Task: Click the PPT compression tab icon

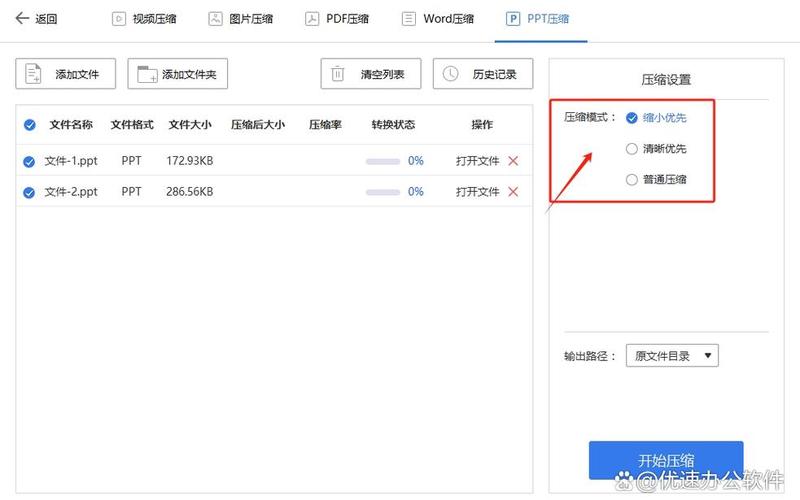Action: pyautogui.click(x=513, y=19)
